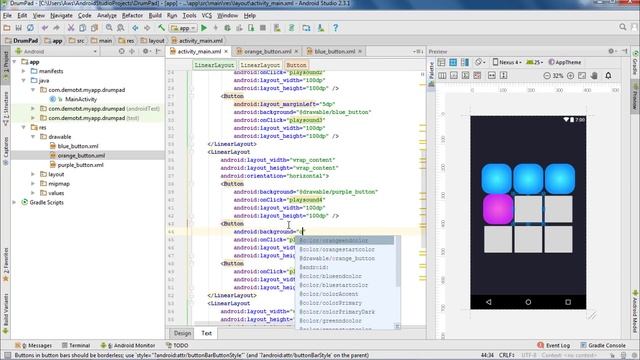Click the Make Project hammer icon
Image resolution: width=640 pixels, height=360 pixels.
(162, 28)
